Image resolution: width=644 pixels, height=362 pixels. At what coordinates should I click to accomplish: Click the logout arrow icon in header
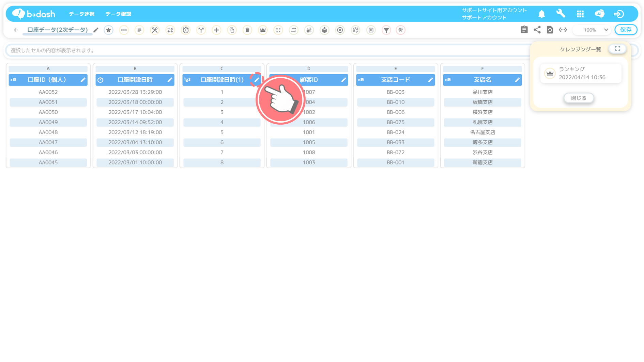tap(619, 14)
